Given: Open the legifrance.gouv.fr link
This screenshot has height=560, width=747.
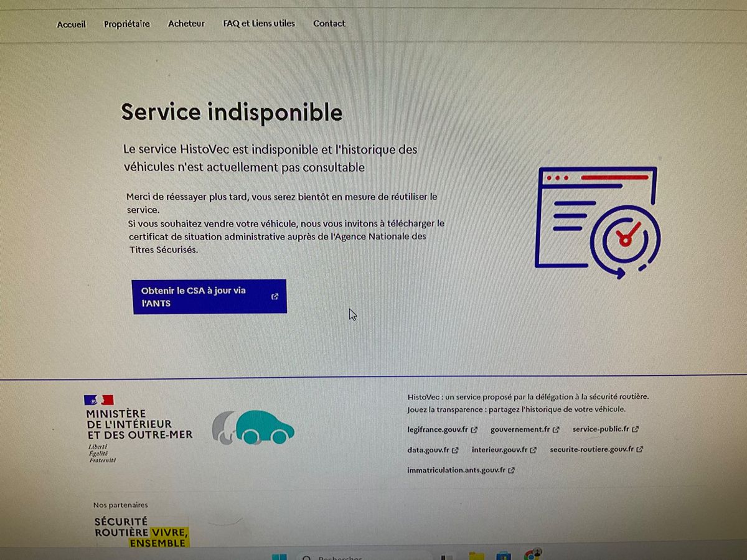Looking at the screenshot, I should 438,429.
